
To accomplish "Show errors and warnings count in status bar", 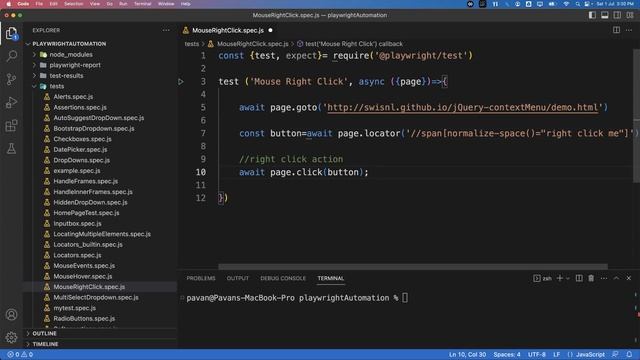I will [x=20, y=354].
